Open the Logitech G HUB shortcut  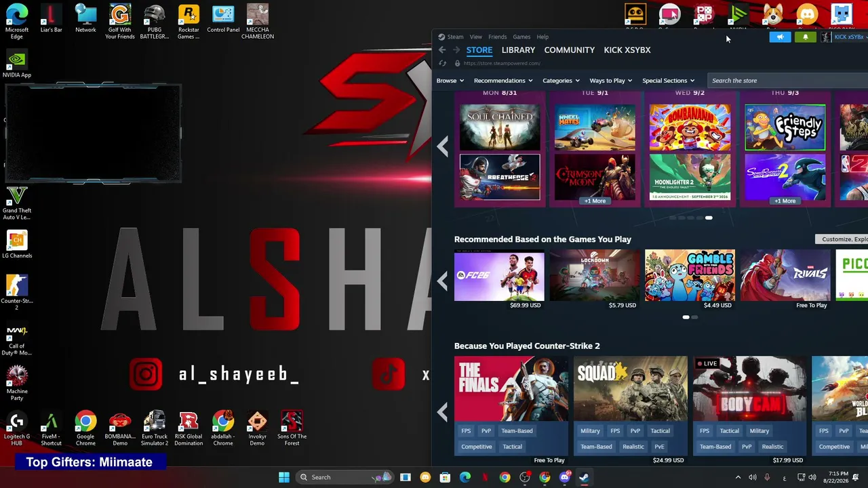click(x=17, y=429)
